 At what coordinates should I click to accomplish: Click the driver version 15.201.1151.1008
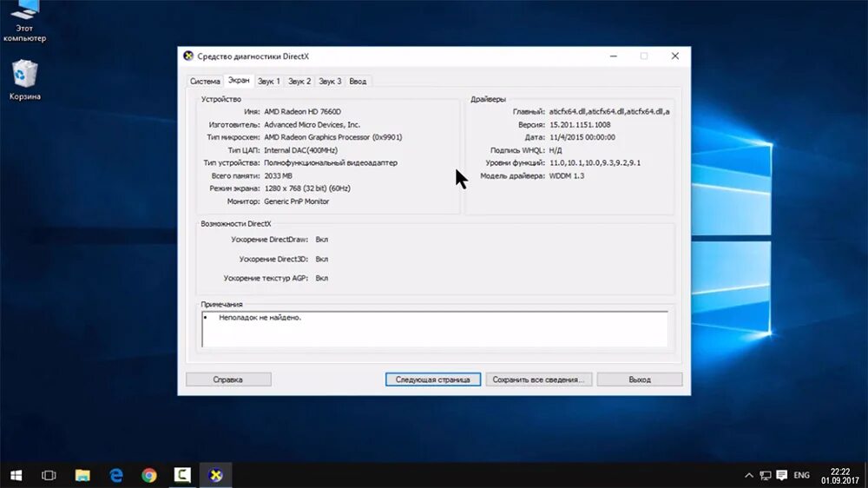(580, 125)
